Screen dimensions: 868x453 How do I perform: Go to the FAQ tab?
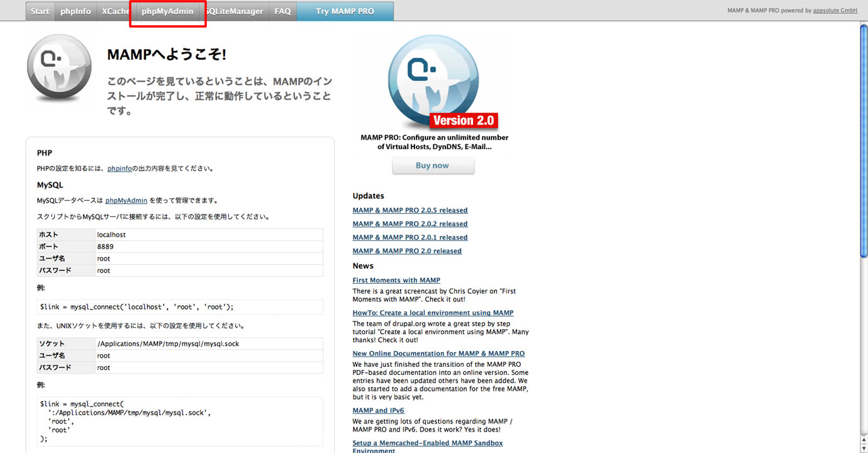(x=282, y=11)
